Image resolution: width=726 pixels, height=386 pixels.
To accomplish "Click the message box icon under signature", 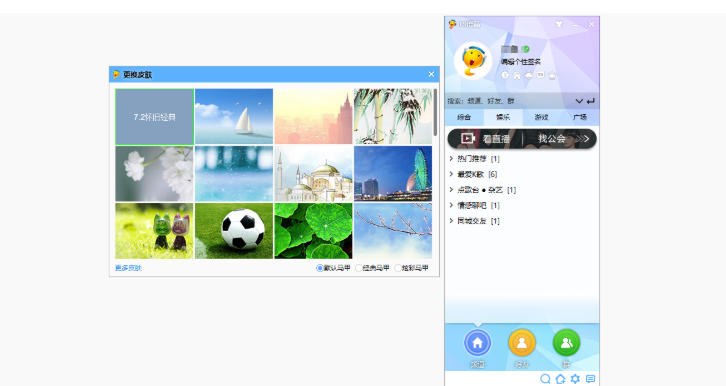I will [540, 75].
